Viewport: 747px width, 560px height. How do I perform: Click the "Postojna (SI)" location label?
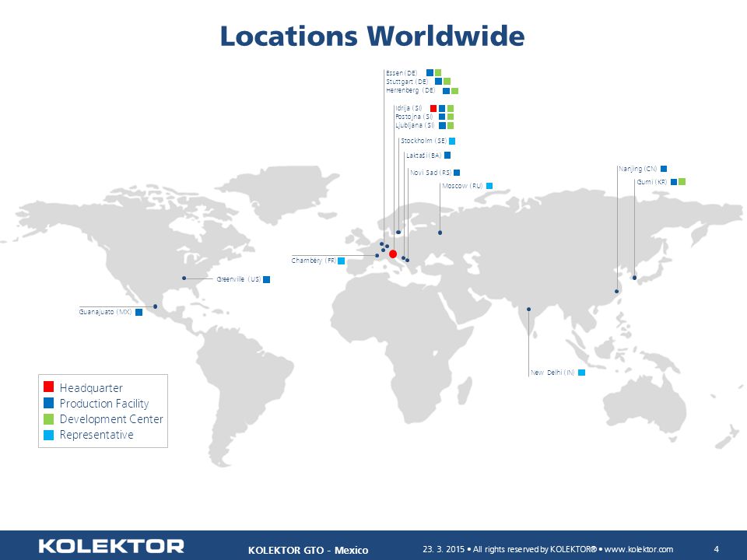[x=415, y=117]
